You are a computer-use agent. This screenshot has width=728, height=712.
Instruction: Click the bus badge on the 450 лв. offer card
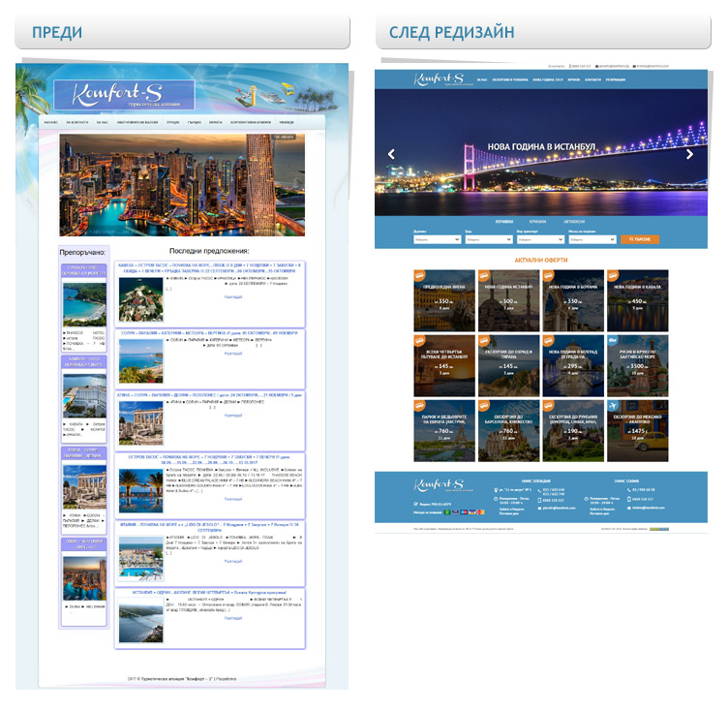point(614,275)
